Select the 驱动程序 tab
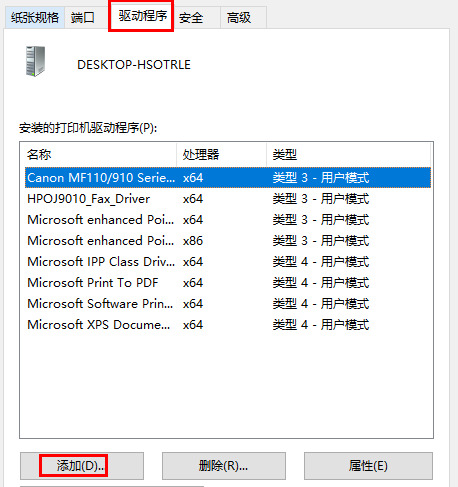The image size is (458, 487). pos(142,16)
